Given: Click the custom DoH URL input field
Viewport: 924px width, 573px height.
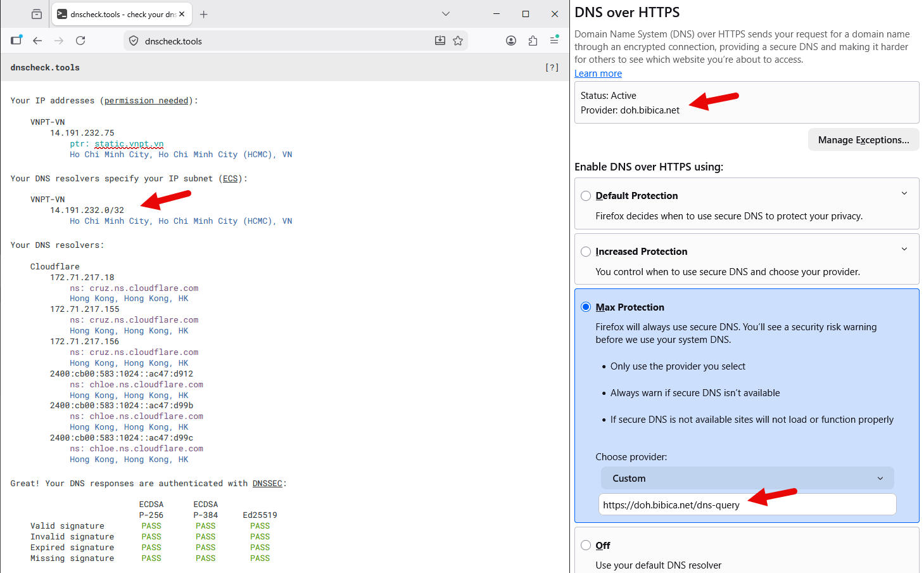Looking at the screenshot, I should coord(747,505).
